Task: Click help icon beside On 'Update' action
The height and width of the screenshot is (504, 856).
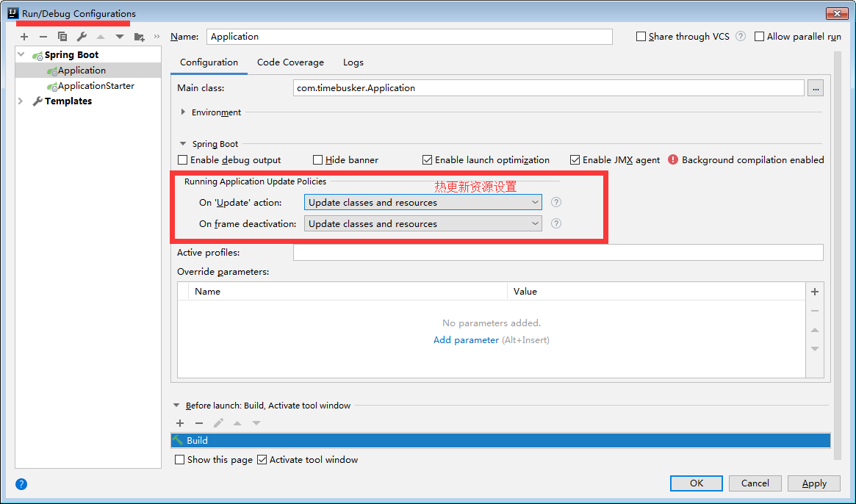Action: coord(556,203)
